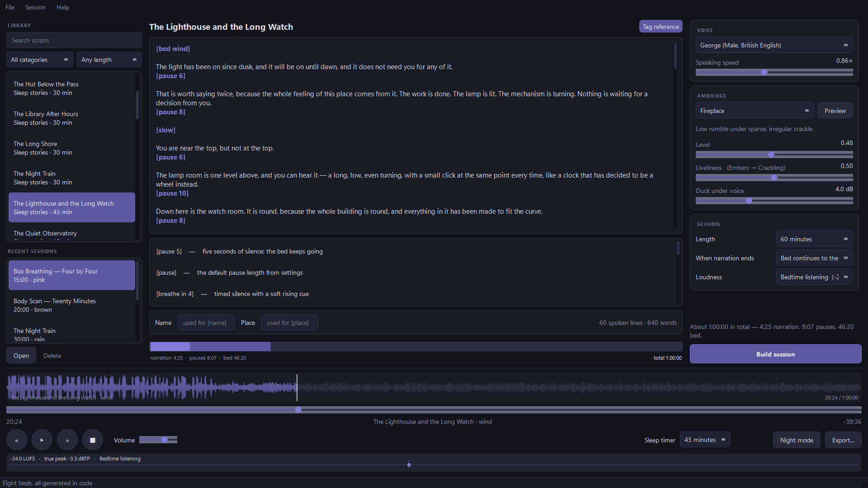
Task: Open the Session menu
Action: (x=35, y=7)
